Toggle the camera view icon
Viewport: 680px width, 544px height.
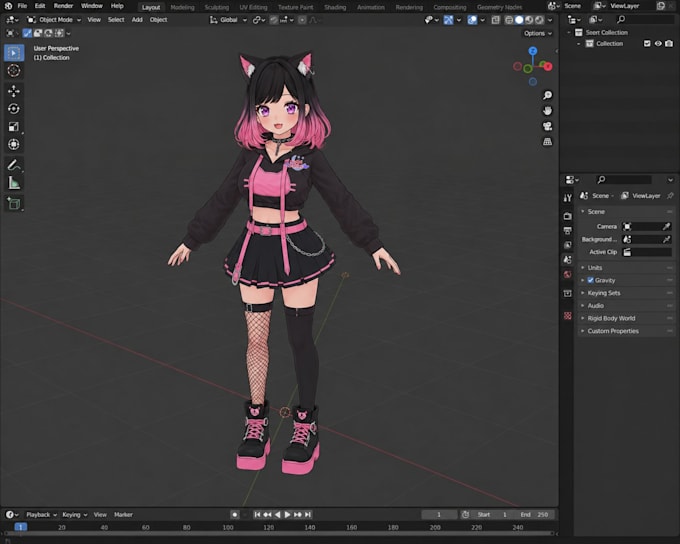coord(547,126)
